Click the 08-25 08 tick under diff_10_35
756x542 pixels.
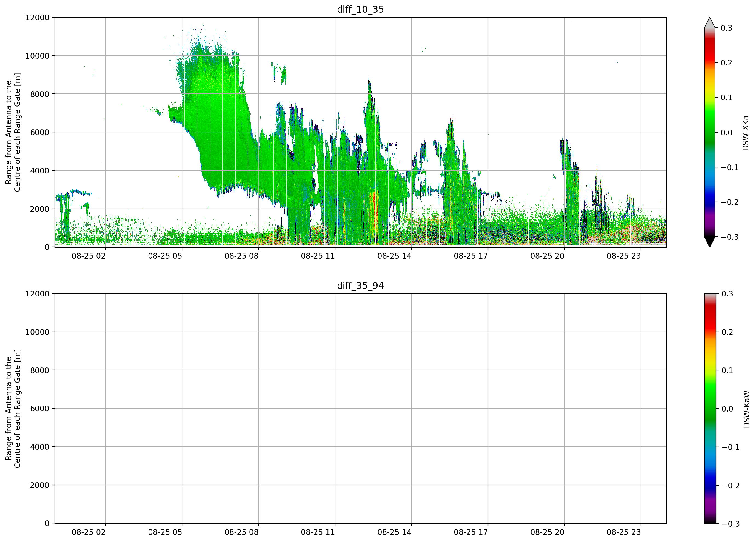pyautogui.click(x=241, y=256)
